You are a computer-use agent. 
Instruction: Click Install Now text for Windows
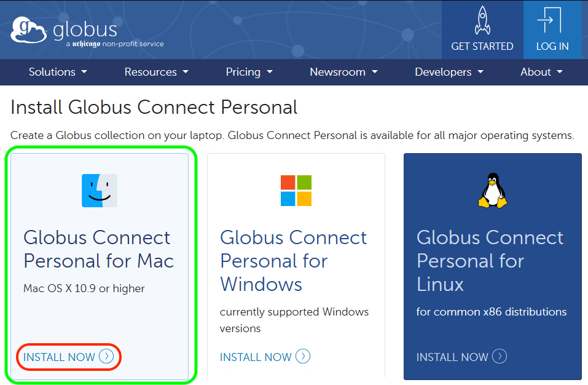tap(256, 357)
